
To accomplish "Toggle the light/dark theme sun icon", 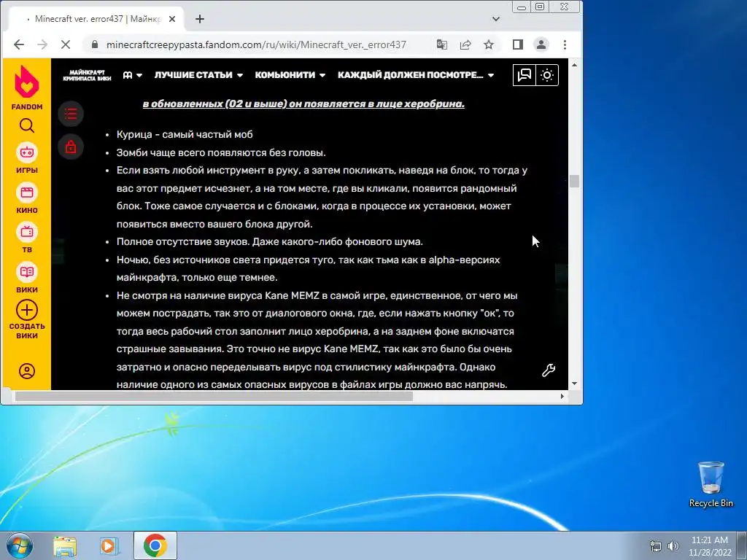I will coord(547,75).
